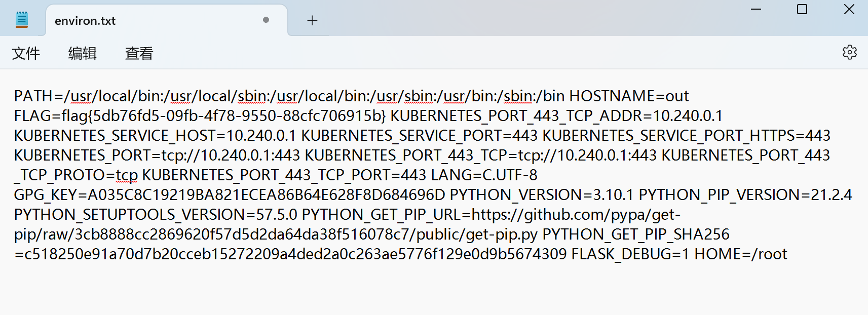Open the 文件 menu
The height and width of the screenshot is (315, 868).
(x=26, y=53)
